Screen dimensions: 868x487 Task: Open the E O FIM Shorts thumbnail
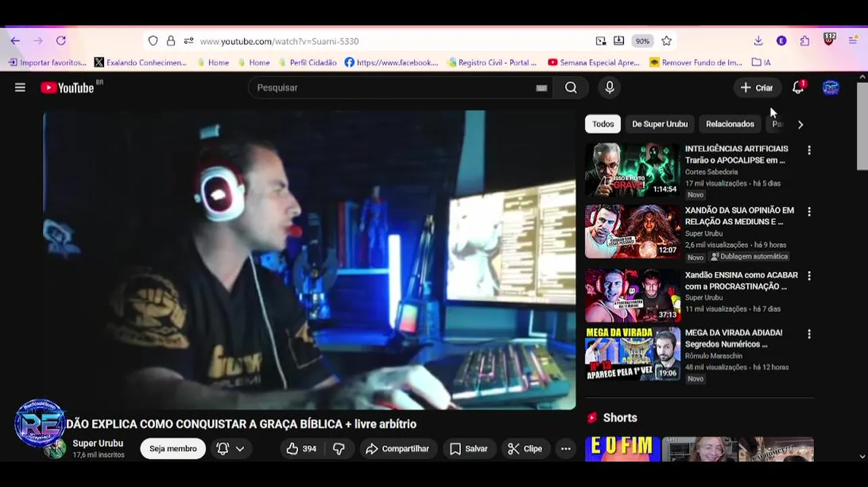623,449
